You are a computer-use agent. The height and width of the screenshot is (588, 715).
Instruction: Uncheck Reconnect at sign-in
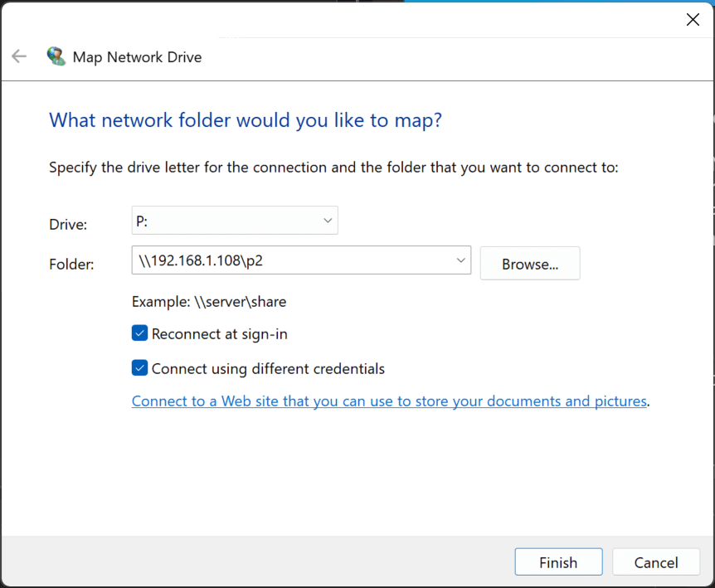[139, 333]
